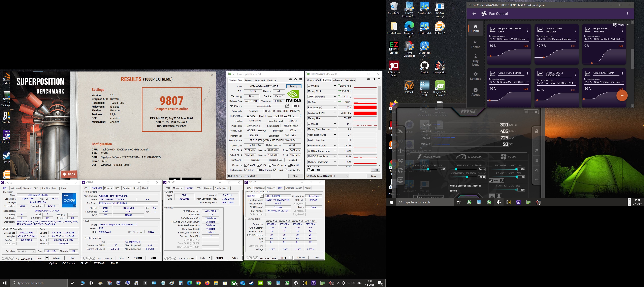Refresh the GPU-Z Sensors window

374,79
